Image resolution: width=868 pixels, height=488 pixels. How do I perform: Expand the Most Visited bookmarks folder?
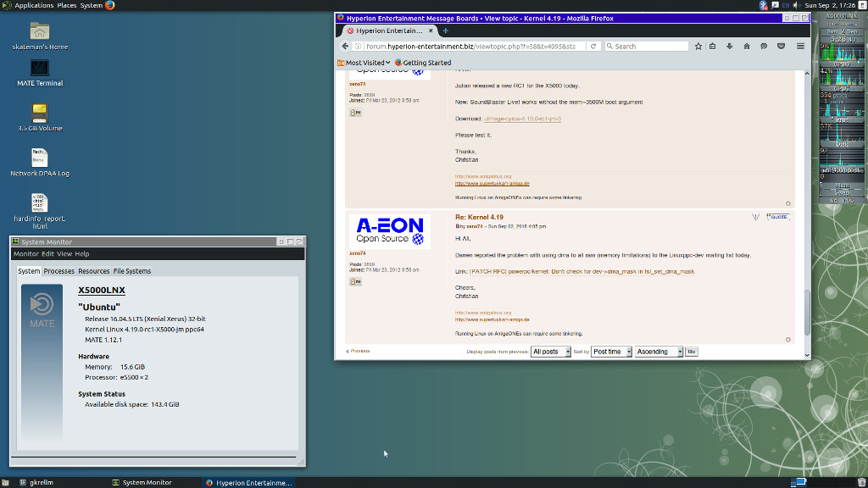364,63
